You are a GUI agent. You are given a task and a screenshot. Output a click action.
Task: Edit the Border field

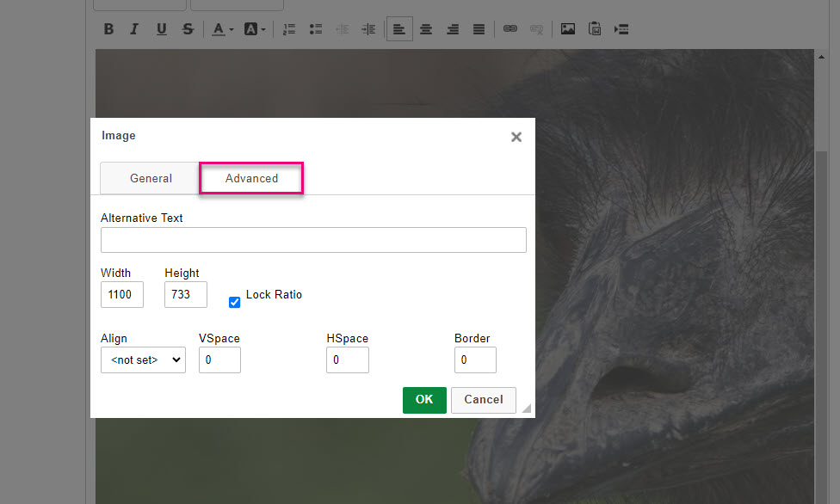pos(475,360)
